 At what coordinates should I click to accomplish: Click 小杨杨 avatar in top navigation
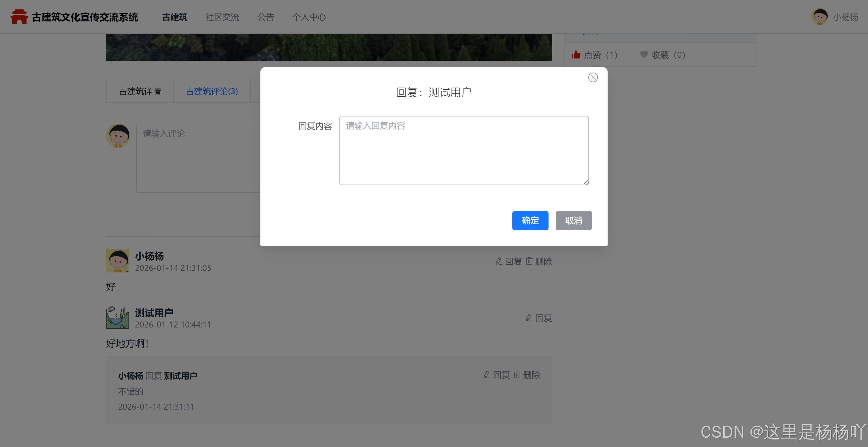(x=819, y=17)
